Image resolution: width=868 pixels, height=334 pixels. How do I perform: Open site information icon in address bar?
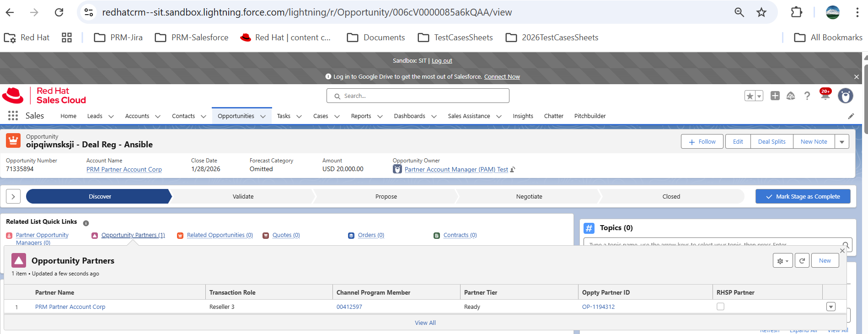coord(89,12)
